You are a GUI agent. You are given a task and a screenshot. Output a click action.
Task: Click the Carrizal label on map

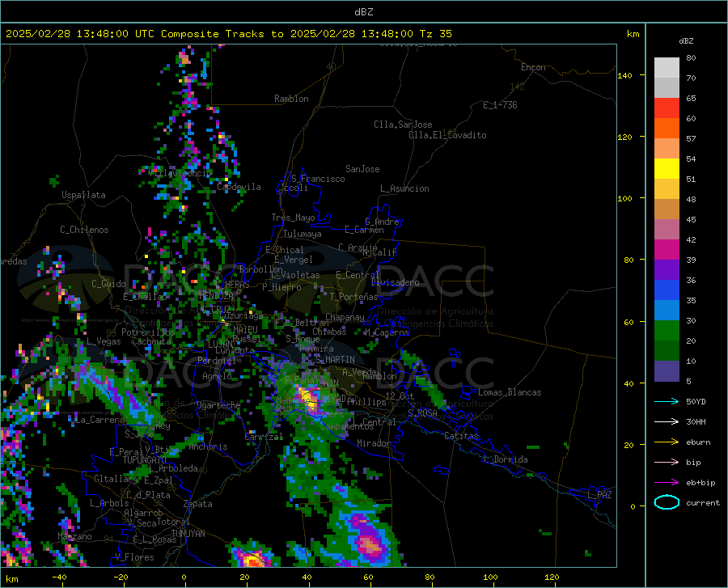(264, 437)
